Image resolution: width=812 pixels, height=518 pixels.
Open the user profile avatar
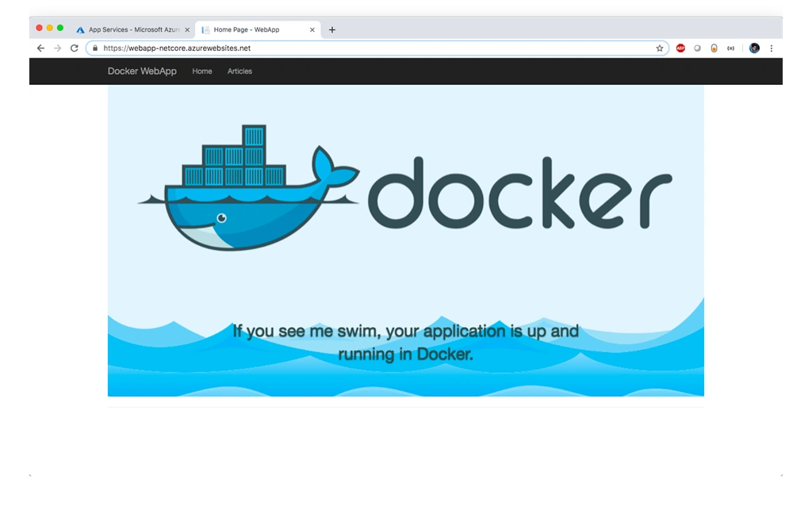(x=755, y=48)
